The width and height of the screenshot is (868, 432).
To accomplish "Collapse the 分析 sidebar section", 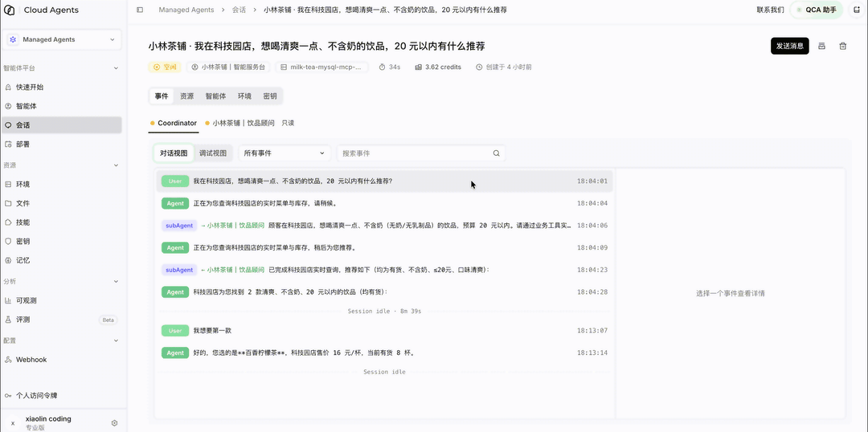I will coord(116,282).
